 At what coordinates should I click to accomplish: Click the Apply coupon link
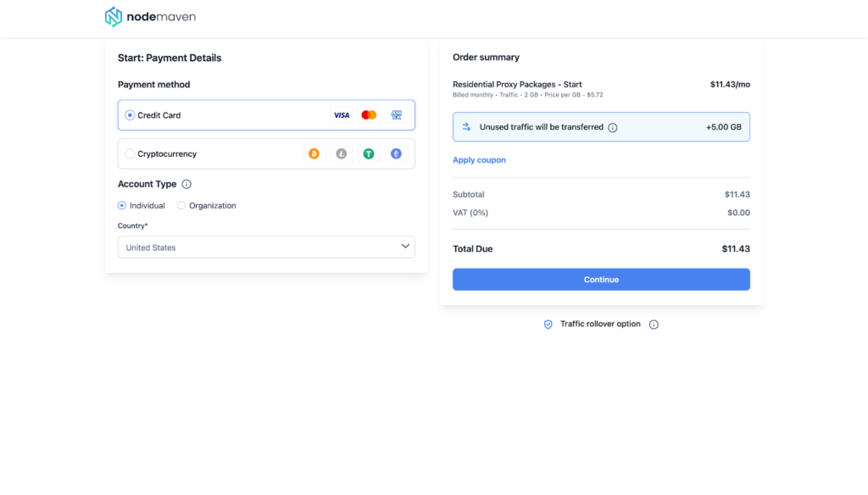(480, 160)
